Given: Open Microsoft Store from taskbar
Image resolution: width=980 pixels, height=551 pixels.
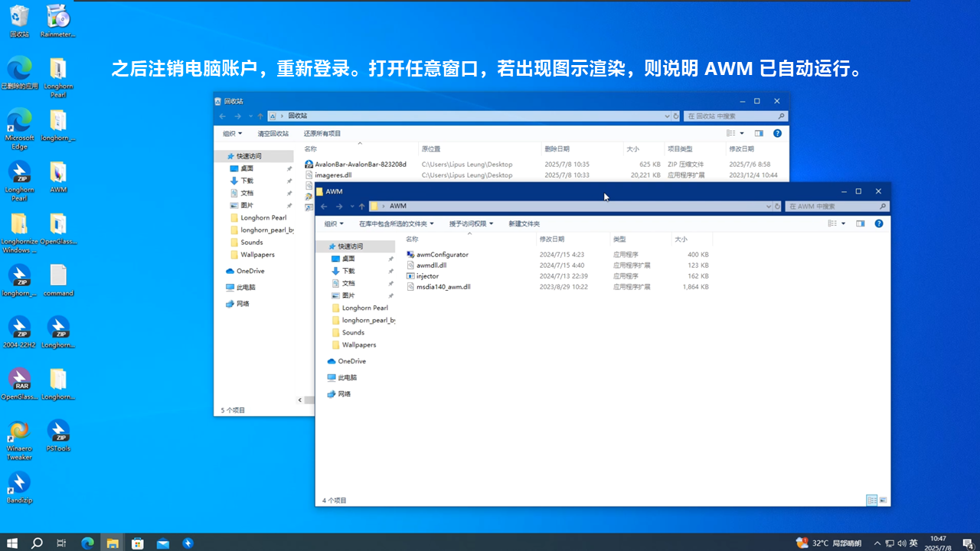Looking at the screenshot, I should (x=138, y=543).
